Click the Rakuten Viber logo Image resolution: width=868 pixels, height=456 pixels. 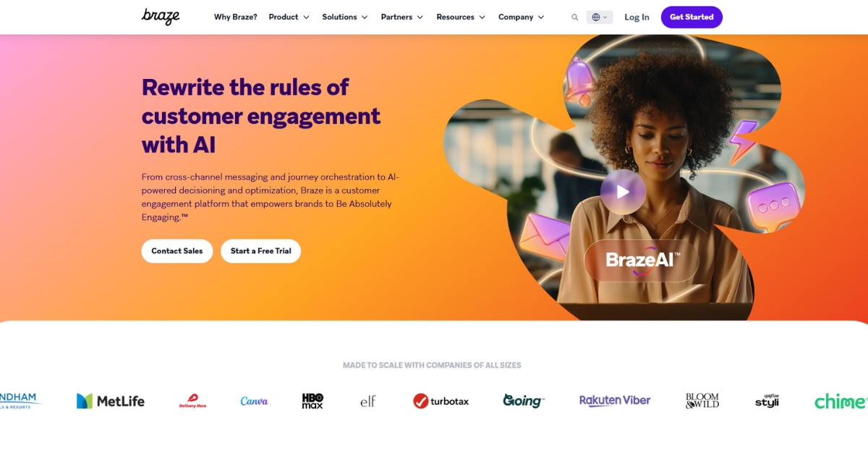pyautogui.click(x=615, y=400)
